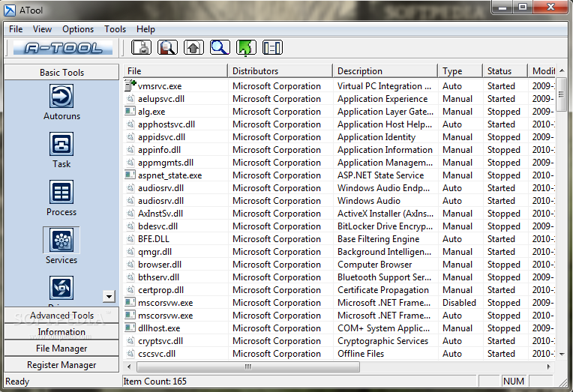The image size is (573, 392).
Task: Click the Item Count: 165 status text
Action: [155, 382]
